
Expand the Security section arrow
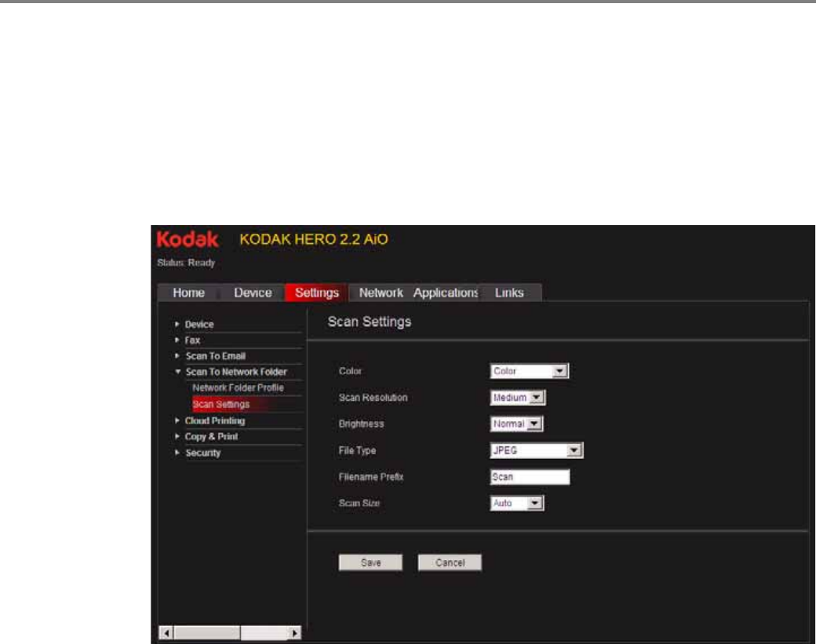click(x=177, y=453)
